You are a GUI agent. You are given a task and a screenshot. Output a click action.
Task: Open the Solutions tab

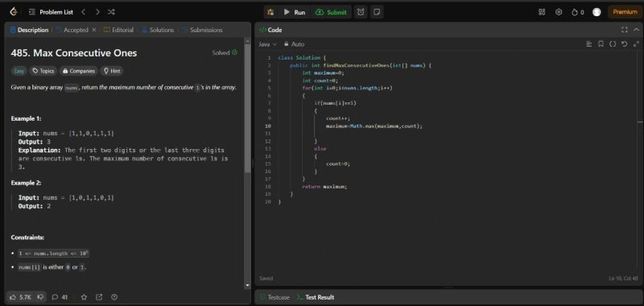(x=158, y=30)
